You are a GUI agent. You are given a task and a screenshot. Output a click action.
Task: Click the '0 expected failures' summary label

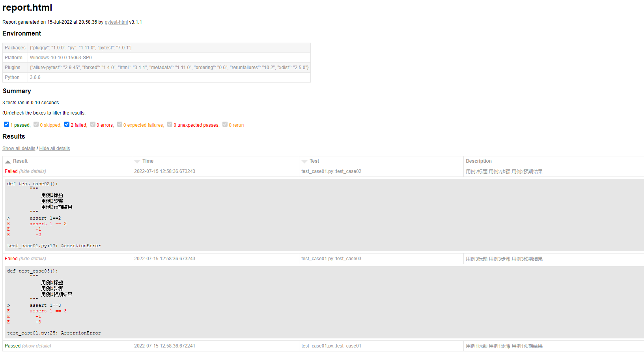(144, 125)
